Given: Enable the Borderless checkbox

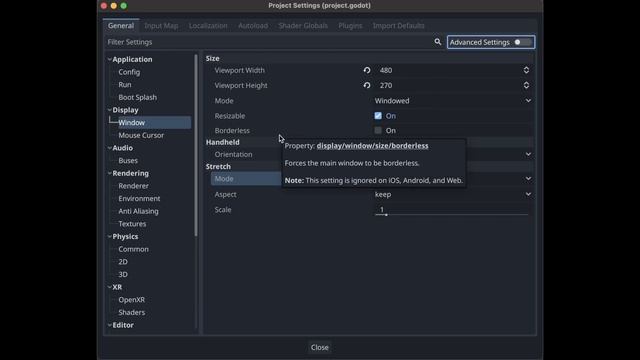Looking at the screenshot, I should point(378,131).
